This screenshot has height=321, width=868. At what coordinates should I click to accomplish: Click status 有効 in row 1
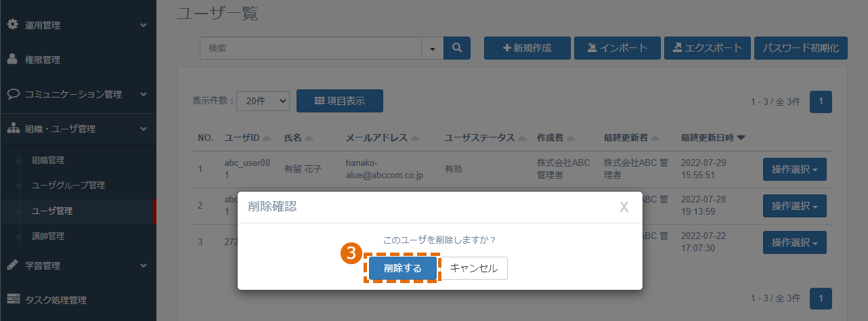coord(453,169)
